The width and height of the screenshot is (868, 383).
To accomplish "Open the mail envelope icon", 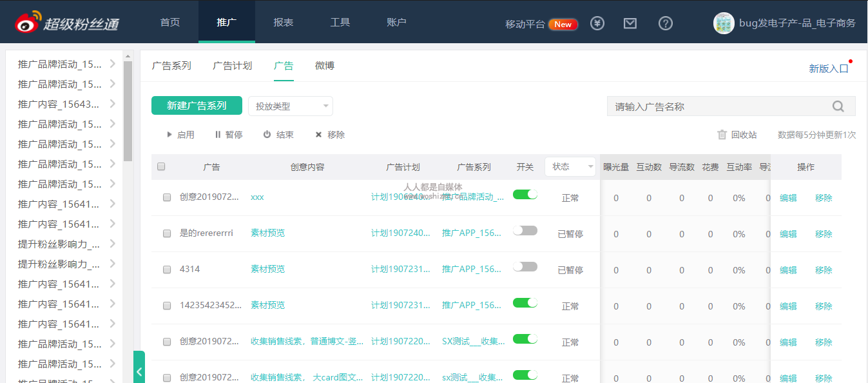I will click(630, 23).
